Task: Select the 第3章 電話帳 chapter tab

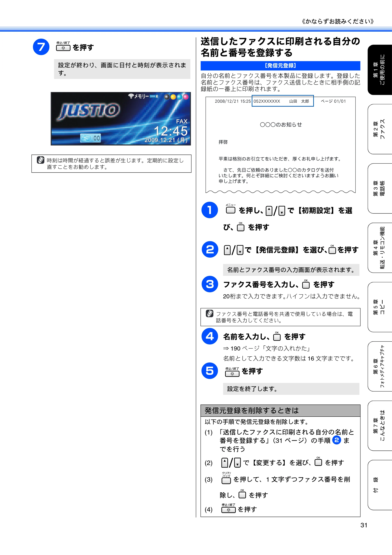Action: tap(380, 188)
